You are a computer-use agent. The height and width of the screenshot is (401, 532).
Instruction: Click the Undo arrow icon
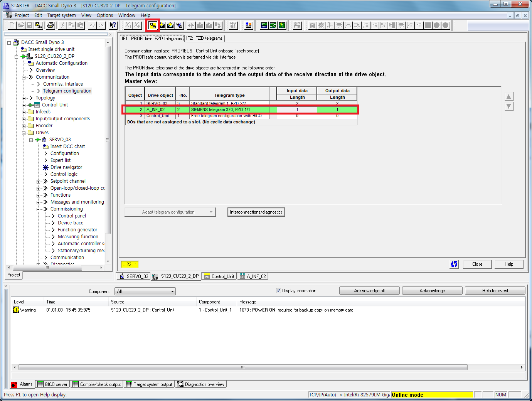pyautogui.click(x=92, y=25)
